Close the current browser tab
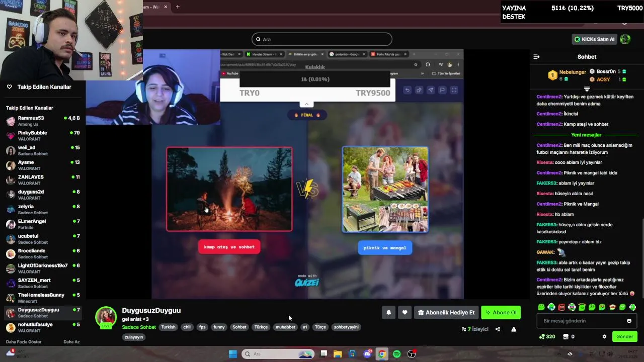The image size is (644, 362). pos(166,7)
